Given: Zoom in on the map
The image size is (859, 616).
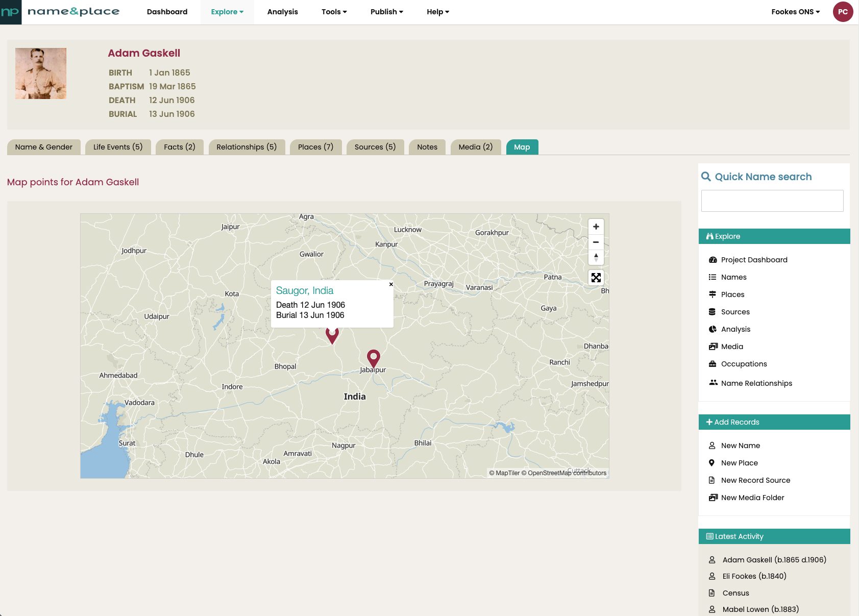Looking at the screenshot, I should coord(596,227).
